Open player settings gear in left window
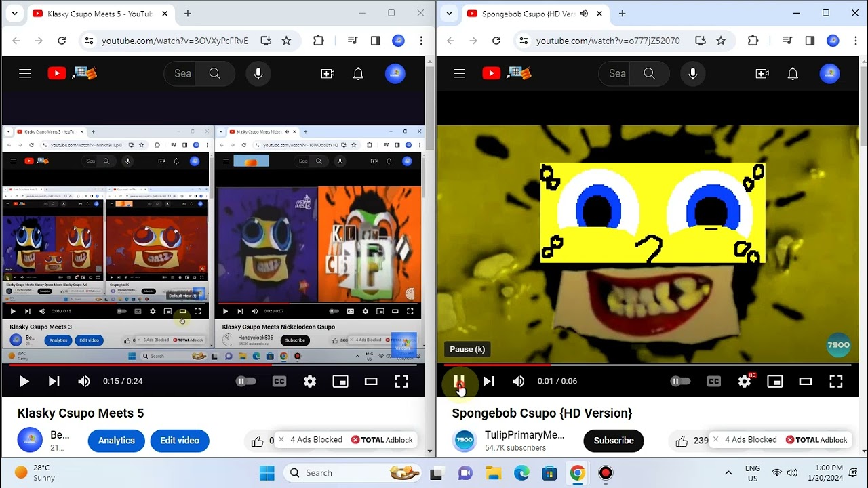 (x=310, y=382)
